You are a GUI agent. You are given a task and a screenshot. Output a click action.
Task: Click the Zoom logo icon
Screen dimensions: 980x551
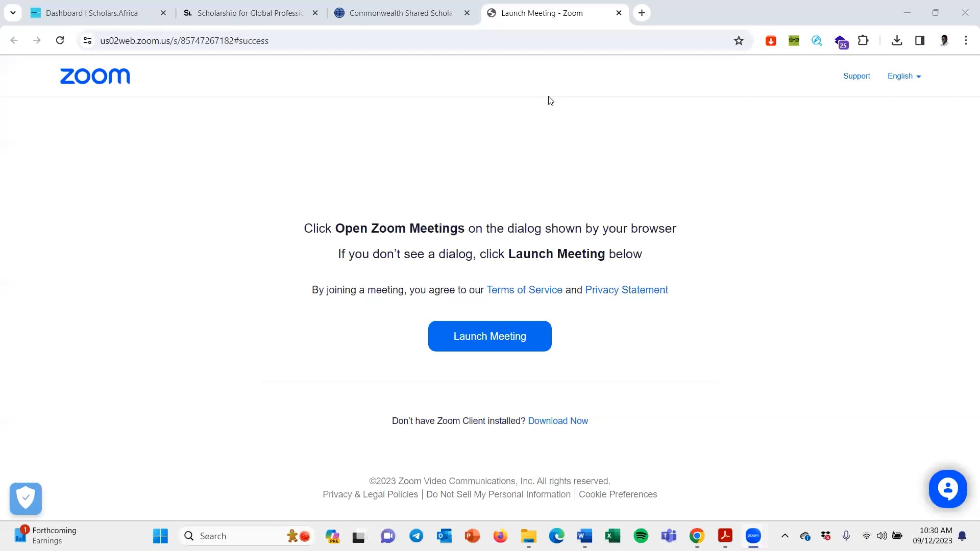pos(94,76)
